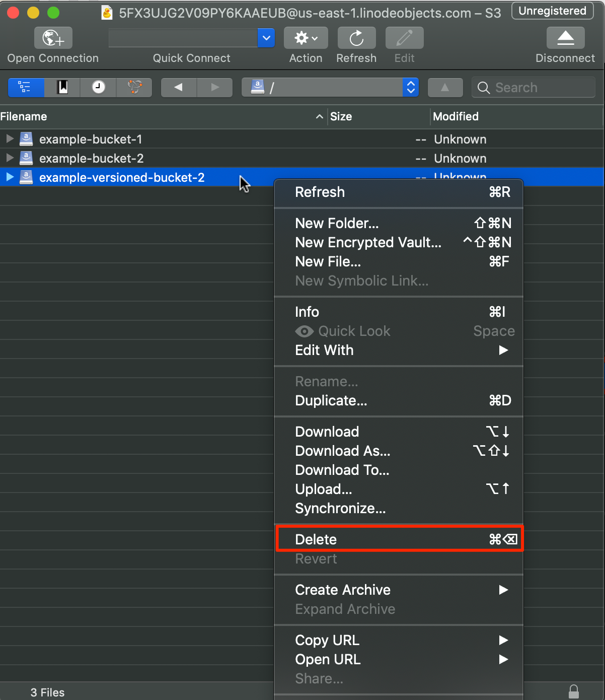
Task: Click the Refresh toolbar icon
Action: coord(356,38)
